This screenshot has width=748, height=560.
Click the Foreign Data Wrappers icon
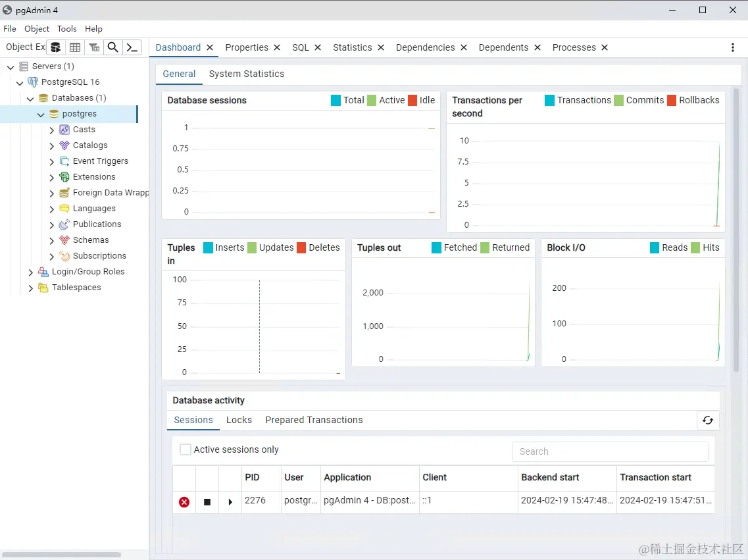tap(64, 193)
